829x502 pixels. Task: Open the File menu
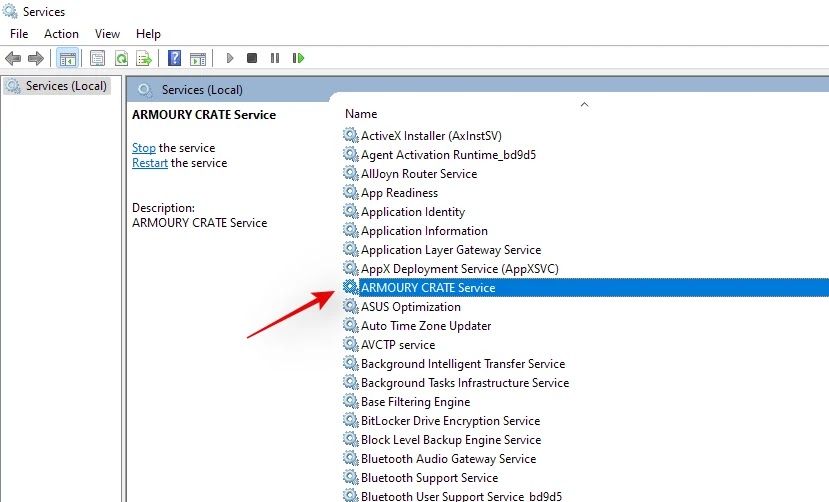[x=19, y=34]
